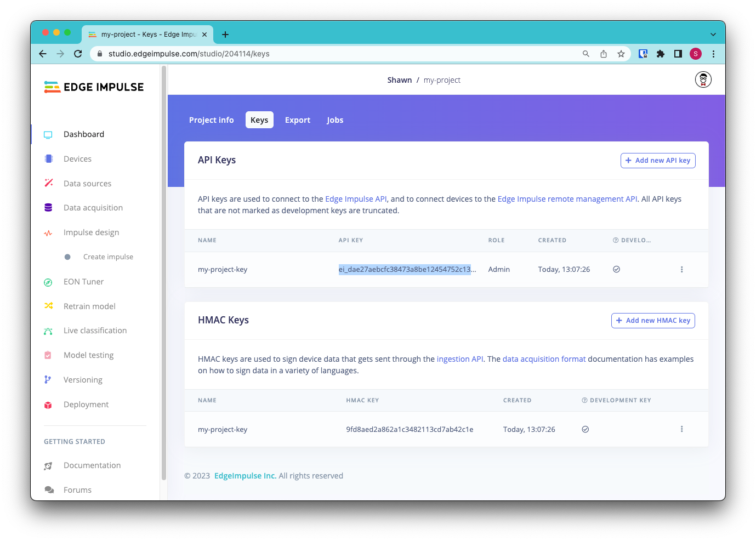This screenshot has width=756, height=541.
Task: Click the blue browser extension icon
Action: (x=643, y=54)
